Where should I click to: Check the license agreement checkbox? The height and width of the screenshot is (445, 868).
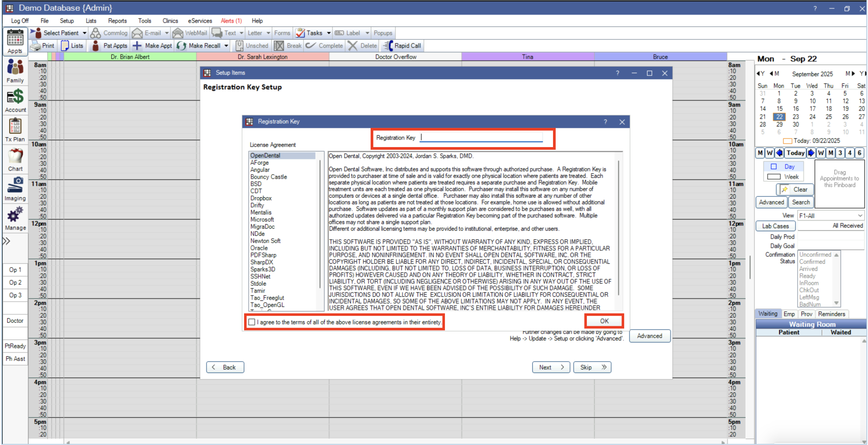coord(252,322)
